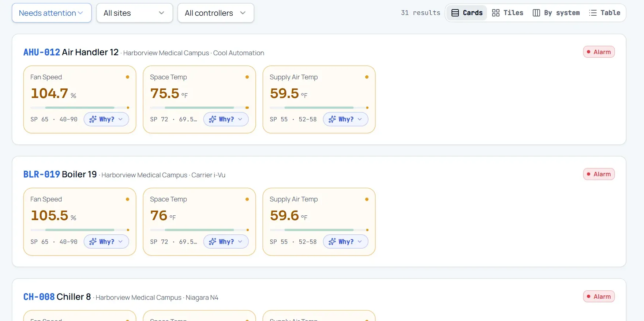Expand Why? on BLR-019 Space Temp
The width and height of the screenshot is (644, 321).
(x=226, y=242)
